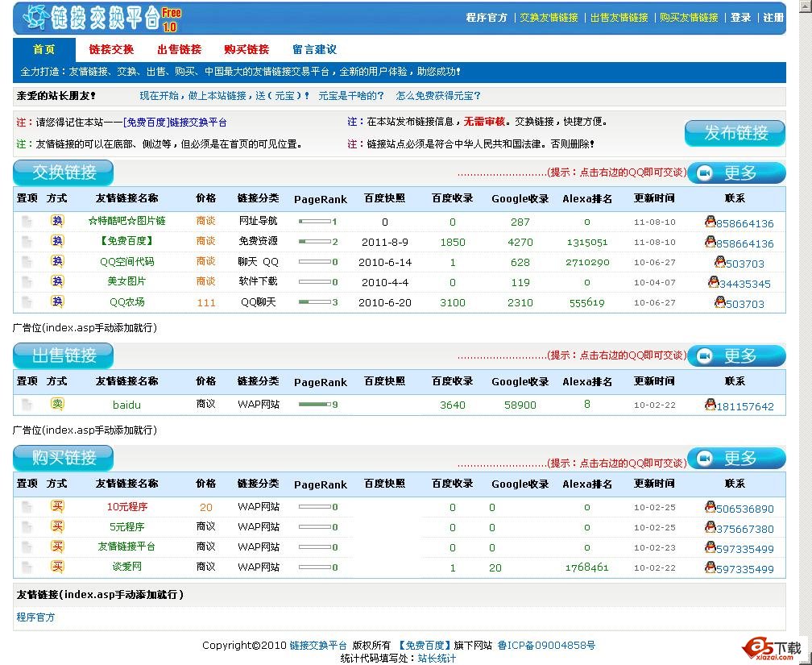Click the PageRank bar of the 免费百度 row
Viewport: 812px width, 665px height.
[x=314, y=241]
